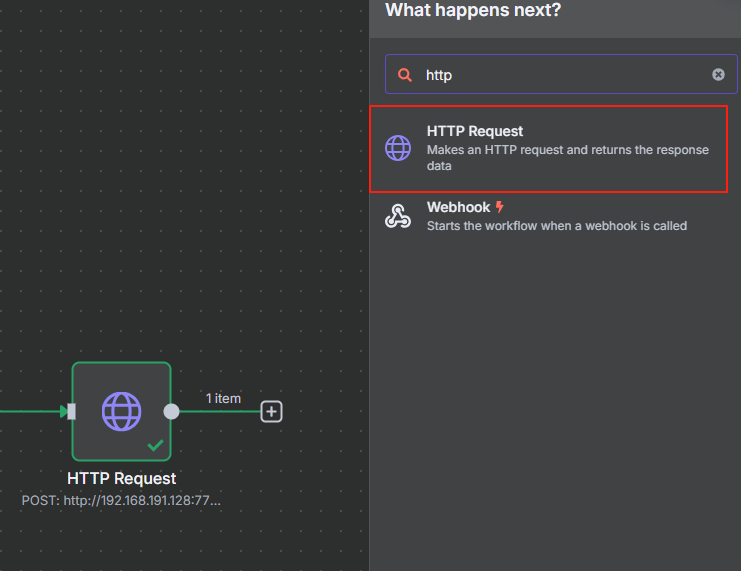
Task: Click the green success checkmark on the node
Action: coord(155,445)
